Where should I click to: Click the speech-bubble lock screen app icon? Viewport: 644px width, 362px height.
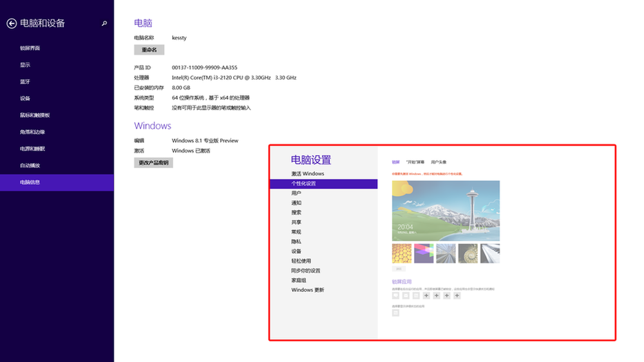point(395,296)
